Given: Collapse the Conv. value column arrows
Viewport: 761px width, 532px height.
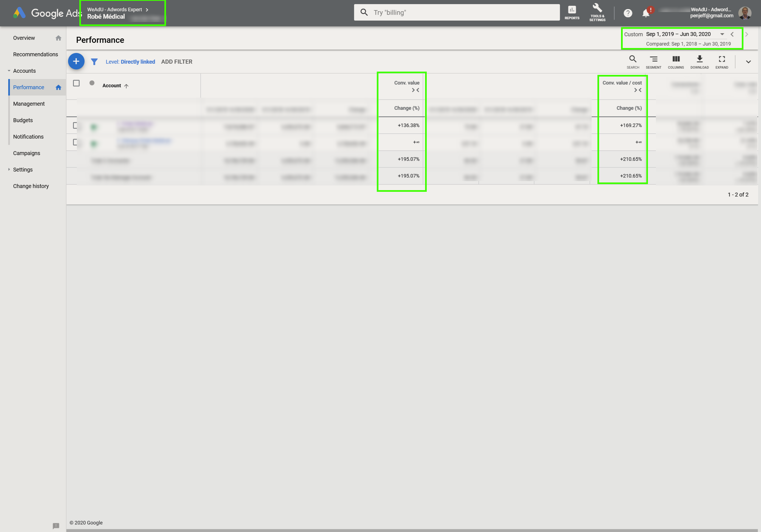Looking at the screenshot, I should [415, 90].
